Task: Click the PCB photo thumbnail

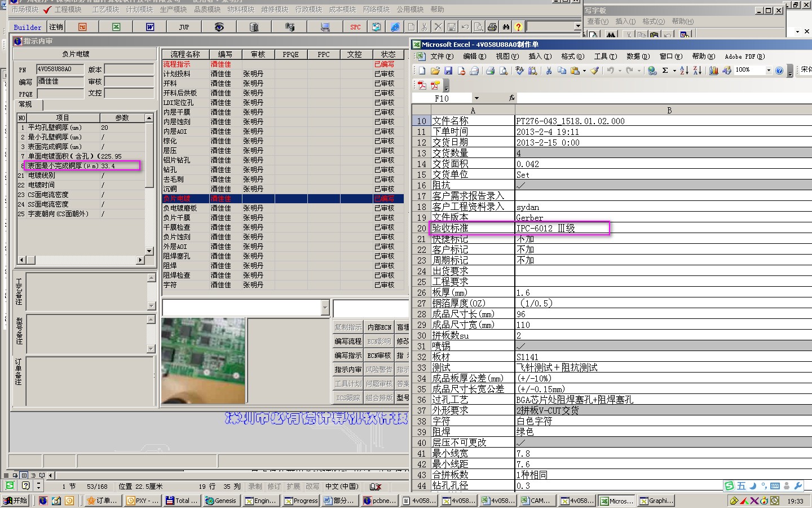Action: [x=204, y=361]
